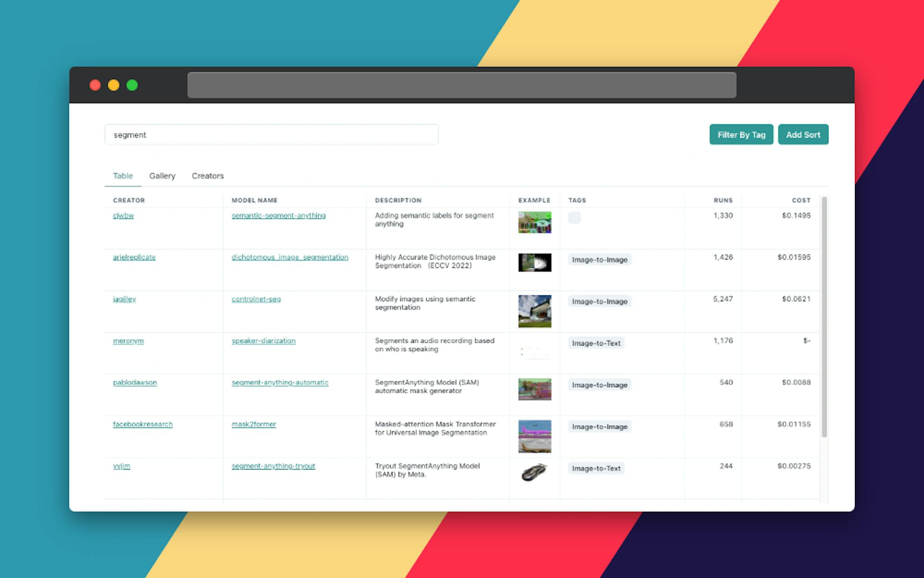Click description 'Modify images using semantic segmentation'

coord(425,303)
